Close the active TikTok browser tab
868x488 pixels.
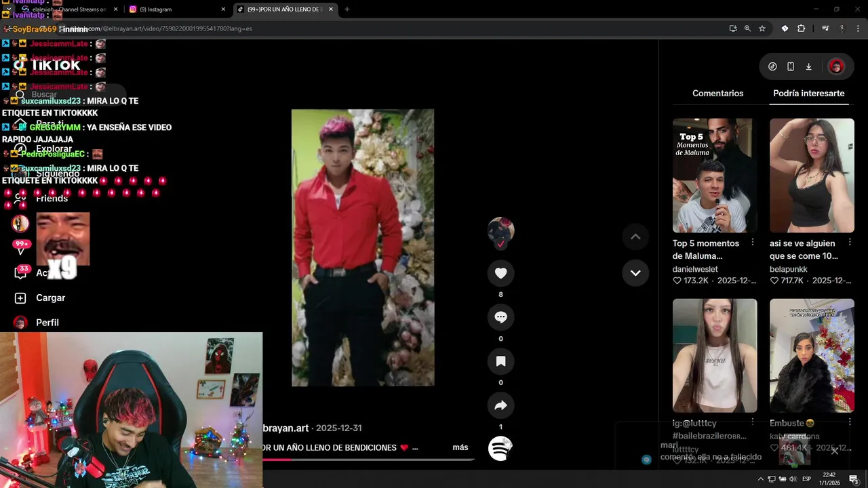coord(332,9)
